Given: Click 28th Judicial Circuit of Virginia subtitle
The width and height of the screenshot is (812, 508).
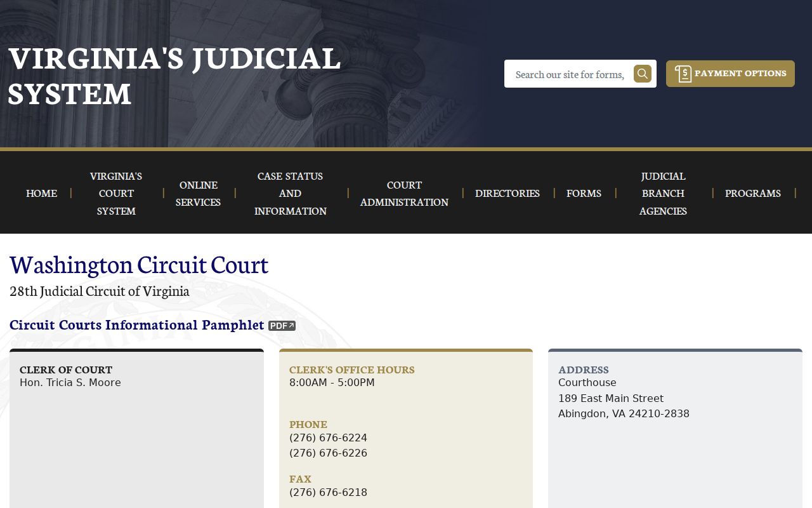Looking at the screenshot, I should point(100,291).
